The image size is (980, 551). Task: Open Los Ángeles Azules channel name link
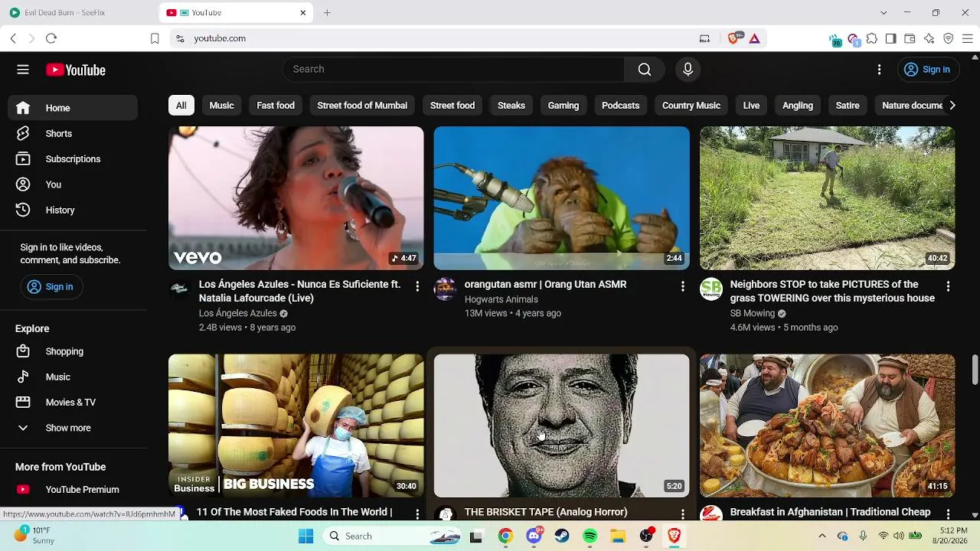(x=238, y=314)
